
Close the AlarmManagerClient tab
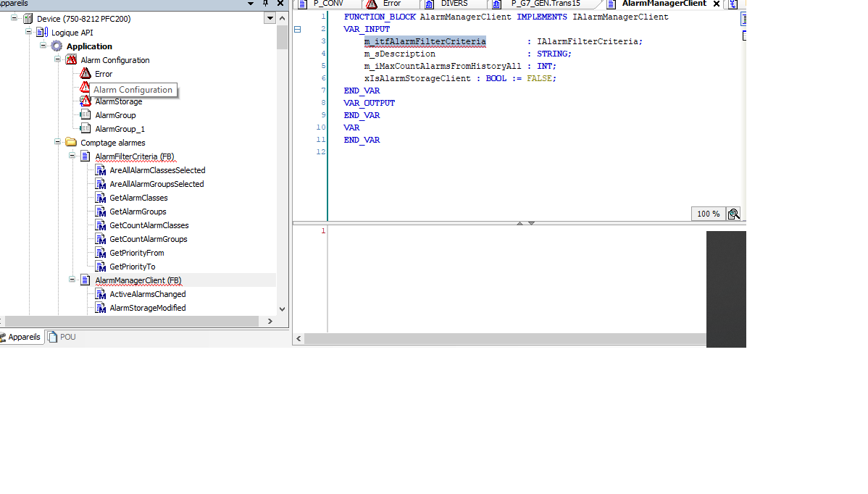716,4
